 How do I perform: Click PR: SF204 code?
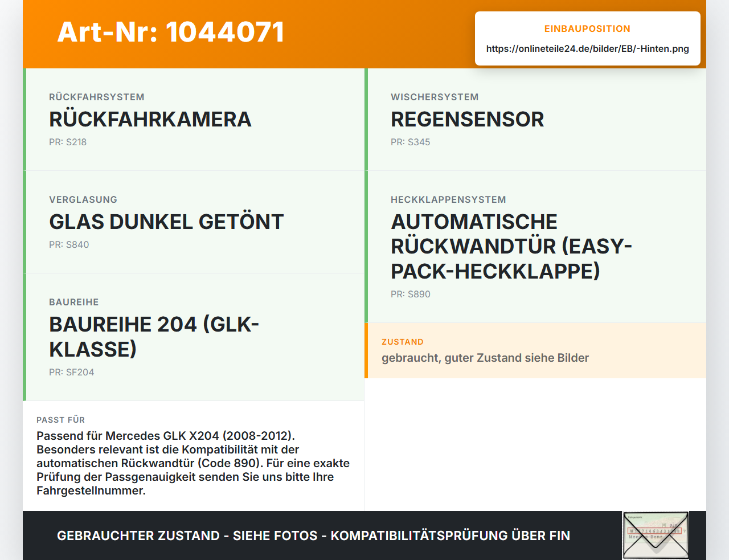(x=71, y=372)
